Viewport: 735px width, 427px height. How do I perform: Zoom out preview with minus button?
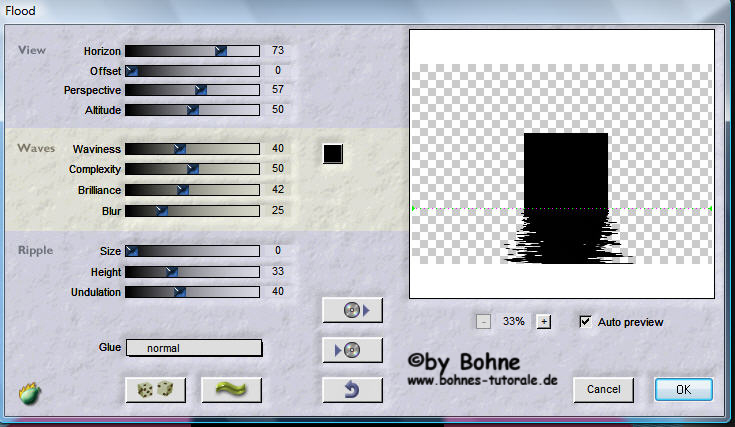(483, 322)
